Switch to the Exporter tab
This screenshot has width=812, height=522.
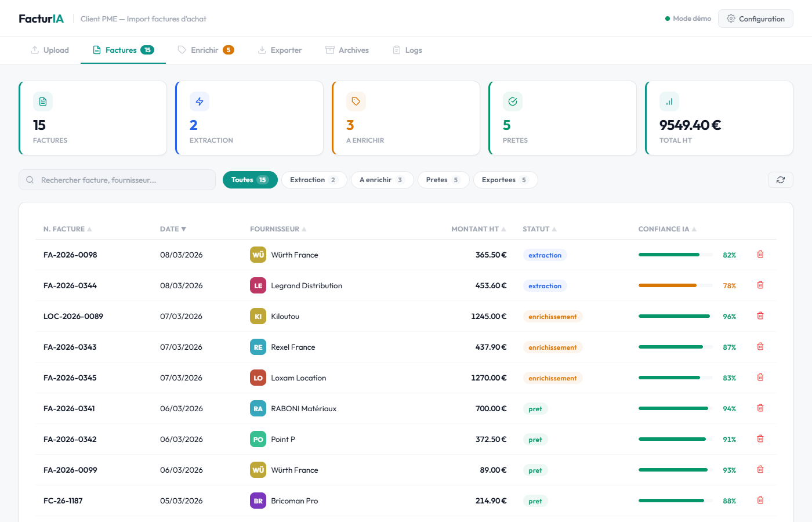point(280,50)
